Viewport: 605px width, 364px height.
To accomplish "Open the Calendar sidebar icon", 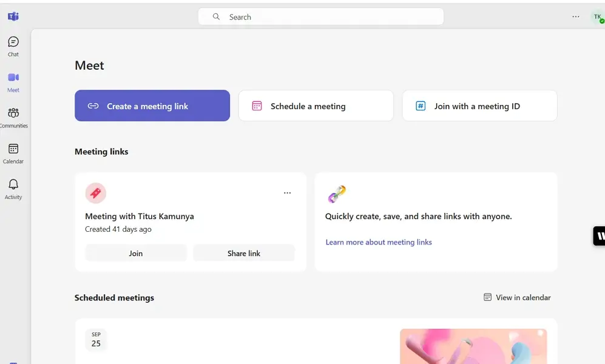I will coord(13,152).
